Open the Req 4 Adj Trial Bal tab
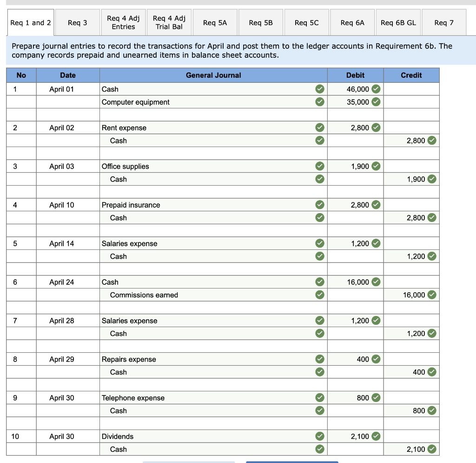The width and height of the screenshot is (476, 463). click(169, 22)
